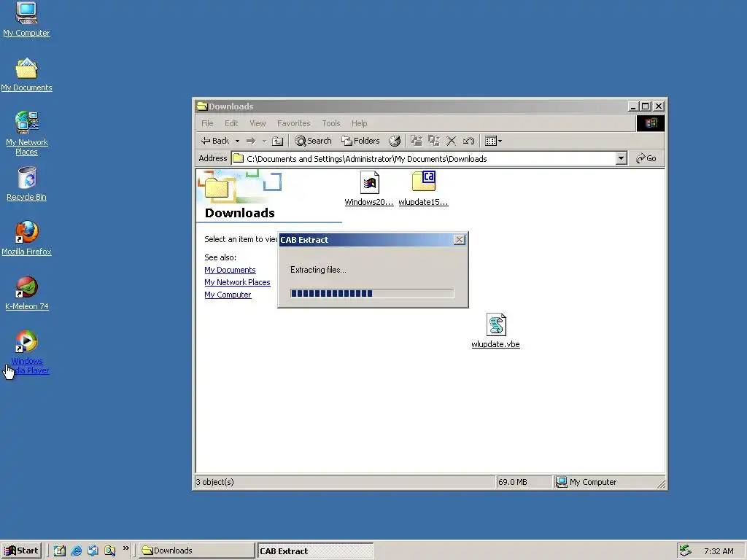Open the Recycle Bin
The image size is (747, 560).
coord(26,184)
